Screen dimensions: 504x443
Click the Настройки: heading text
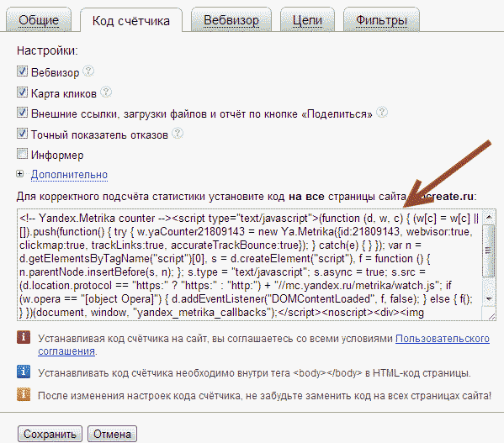[x=47, y=50]
